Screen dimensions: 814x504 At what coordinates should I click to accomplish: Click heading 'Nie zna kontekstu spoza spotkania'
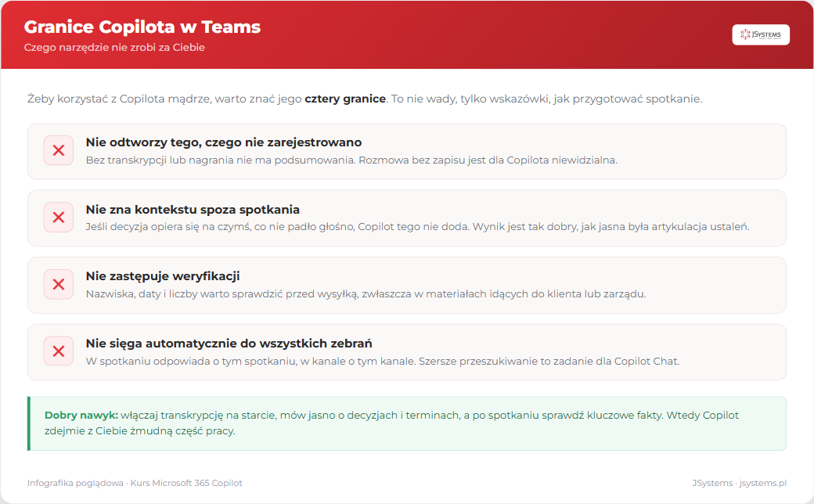(x=193, y=209)
